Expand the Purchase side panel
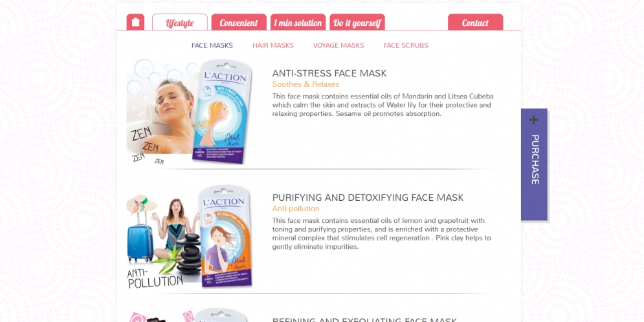 pos(535,165)
